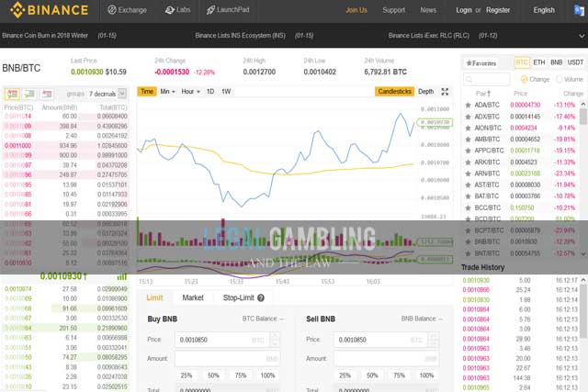Image resolution: width=588 pixels, height=392 pixels.
Task: Click the Binance logo
Action: [x=50, y=10]
